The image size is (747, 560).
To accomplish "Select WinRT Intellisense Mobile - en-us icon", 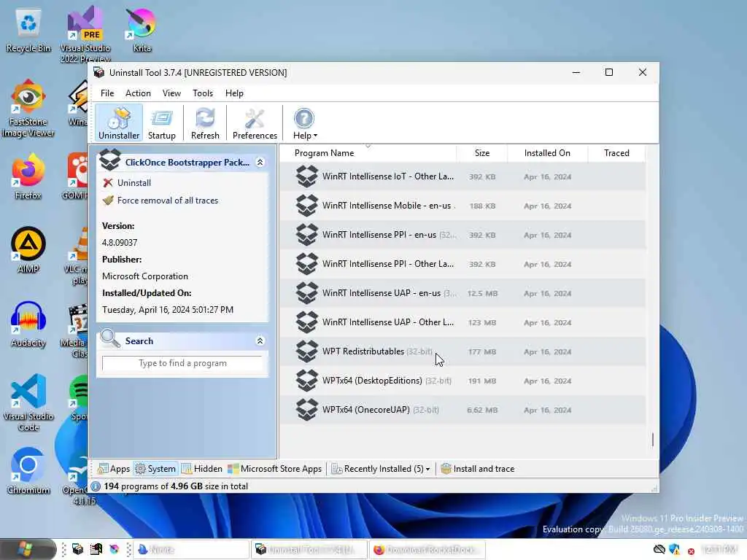I will point(307,206).
